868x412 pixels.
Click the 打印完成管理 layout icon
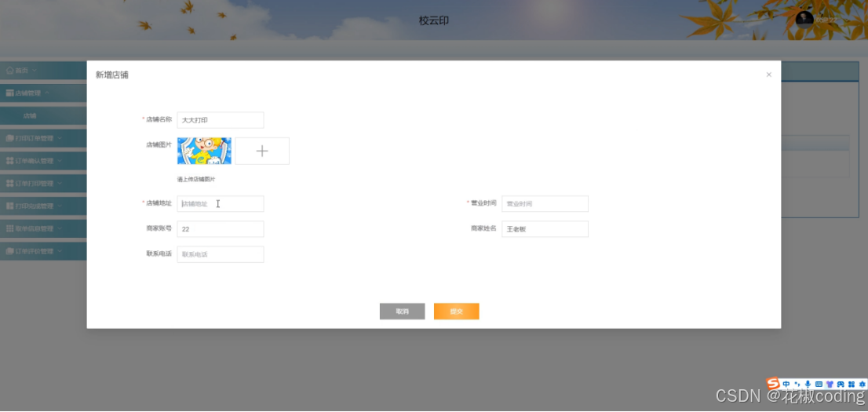click(9, 206)
